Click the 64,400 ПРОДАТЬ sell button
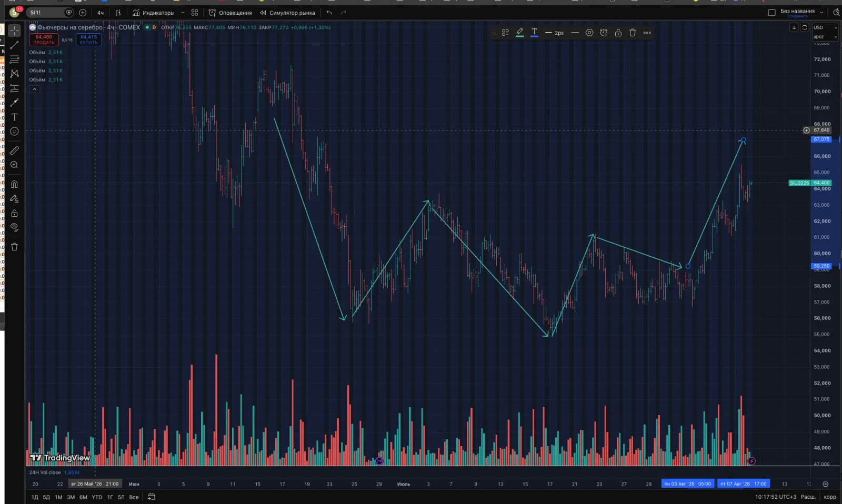842x504 pixels. pos(44,39)
